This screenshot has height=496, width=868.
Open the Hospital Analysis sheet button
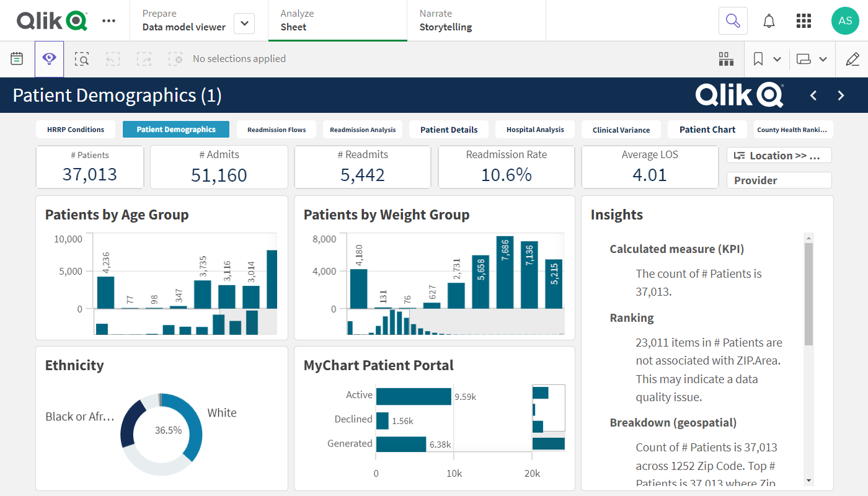pyautogui.click(x=535, y=130)
